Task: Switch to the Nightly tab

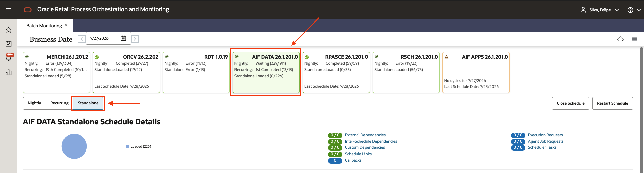Action: 34,103
